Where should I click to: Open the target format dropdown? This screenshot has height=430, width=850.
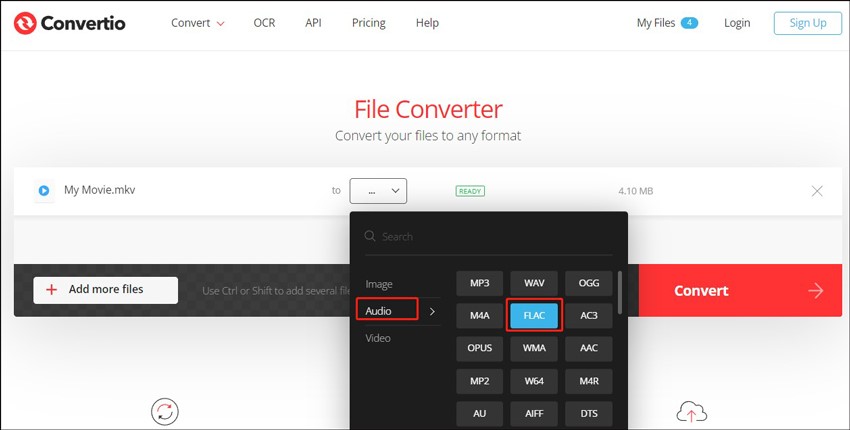click(x=378, y=191)
